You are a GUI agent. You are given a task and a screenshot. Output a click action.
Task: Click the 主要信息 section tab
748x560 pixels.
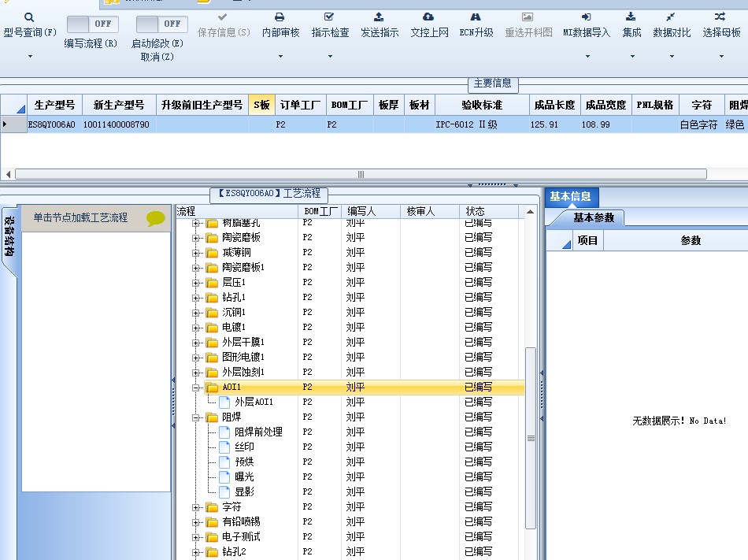tap(492, 83)
